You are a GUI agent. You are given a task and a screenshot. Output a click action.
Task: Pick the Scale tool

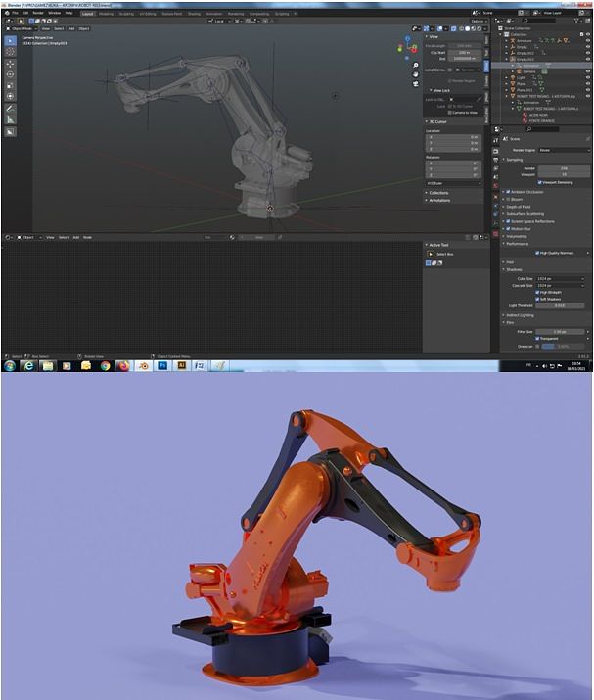pyautogui.click(x=11, y=85)
